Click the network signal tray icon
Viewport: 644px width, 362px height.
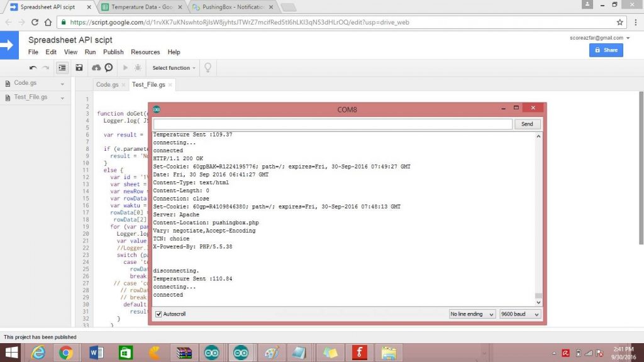click(x=589, y=353)
